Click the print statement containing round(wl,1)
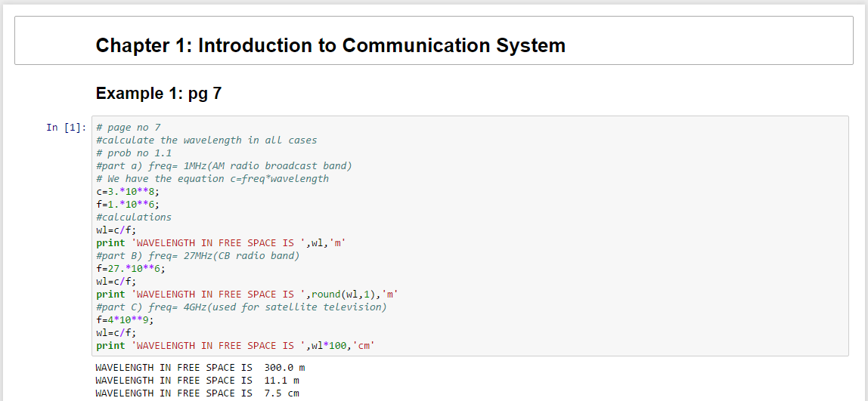This screenshot has height=401, width=868. point(246,295)
